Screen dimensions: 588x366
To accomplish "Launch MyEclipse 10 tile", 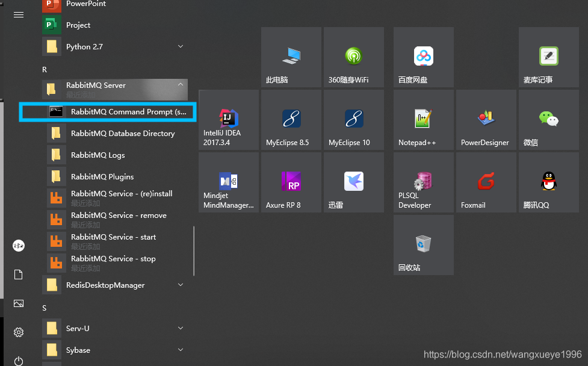I will pos(354,120).
